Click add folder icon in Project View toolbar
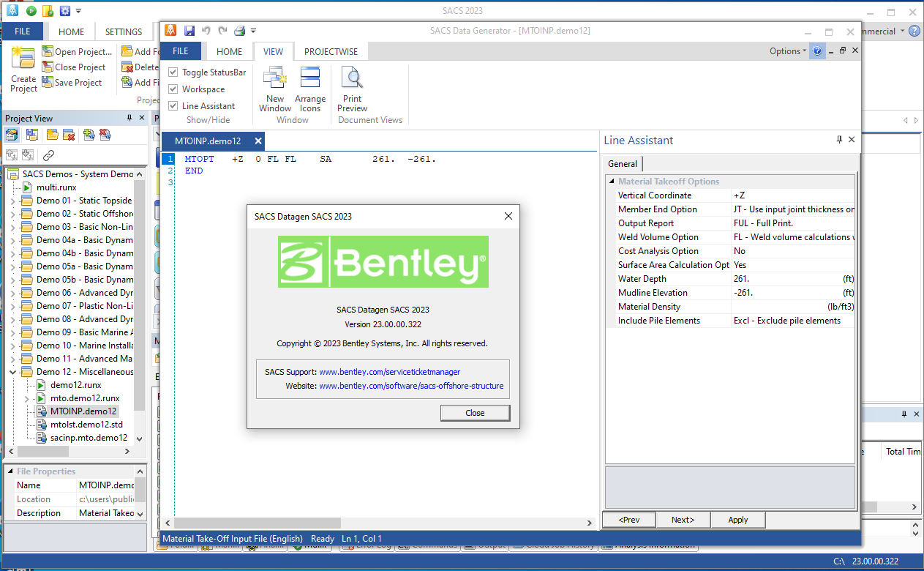 [x=52, y=135]
